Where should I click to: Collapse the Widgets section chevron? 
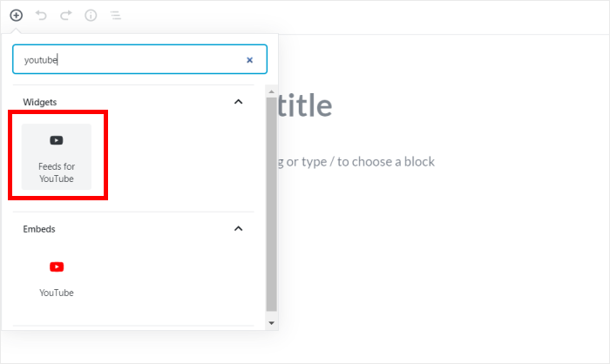[239, 102]
